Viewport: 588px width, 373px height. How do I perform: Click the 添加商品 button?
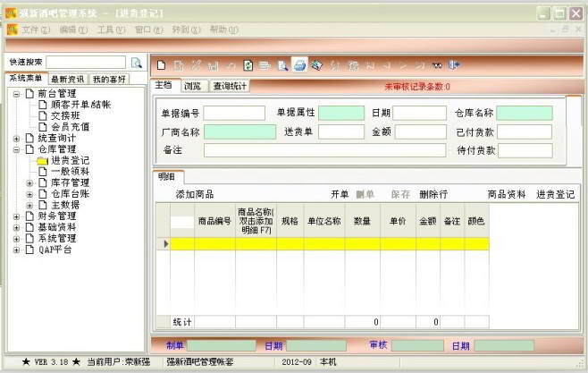tap(195, 194)
